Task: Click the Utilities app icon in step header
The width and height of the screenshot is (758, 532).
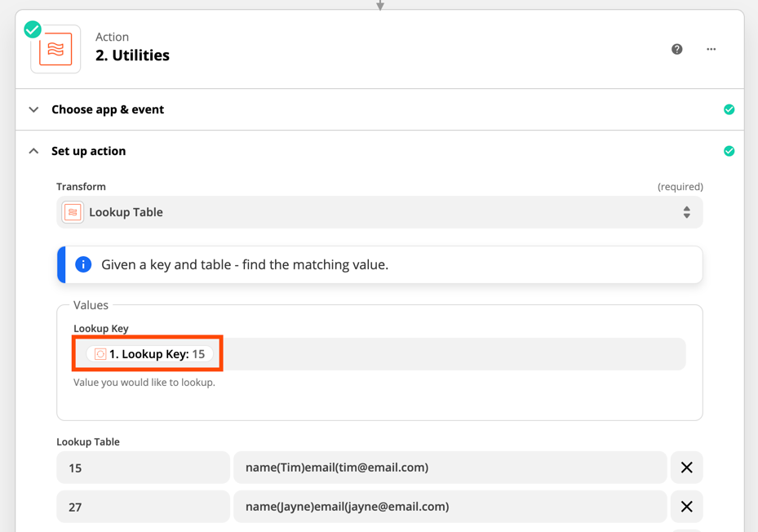Action: point(55,49)
